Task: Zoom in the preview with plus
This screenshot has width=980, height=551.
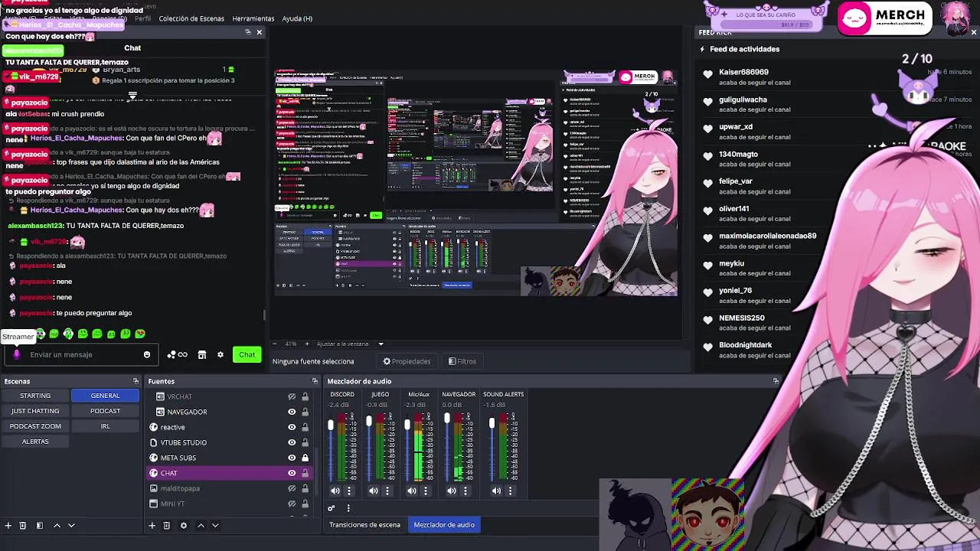Action: [x=305, y=344]
